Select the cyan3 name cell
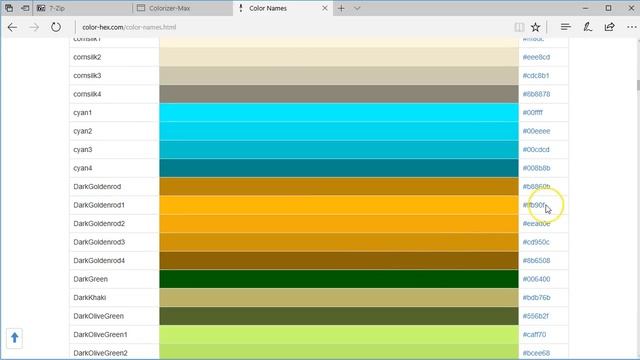Image resolution: width=640 pixels, height=360 pixels. (x=114, y=150)
